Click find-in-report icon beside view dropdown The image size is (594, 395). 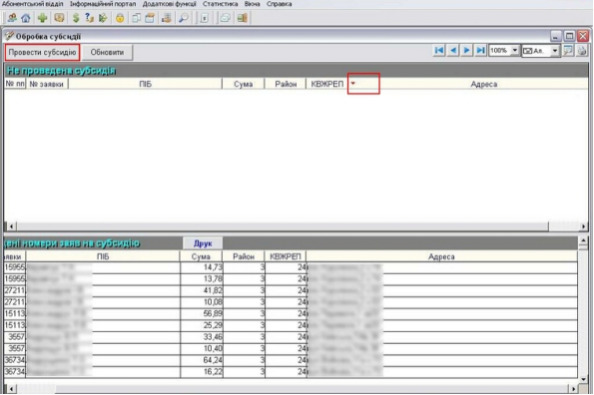point(568,50)
